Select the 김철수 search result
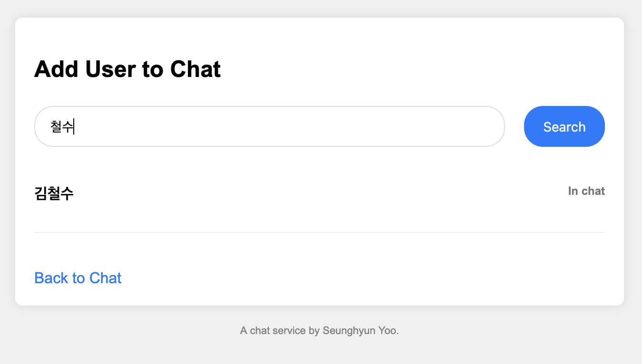 54,193
